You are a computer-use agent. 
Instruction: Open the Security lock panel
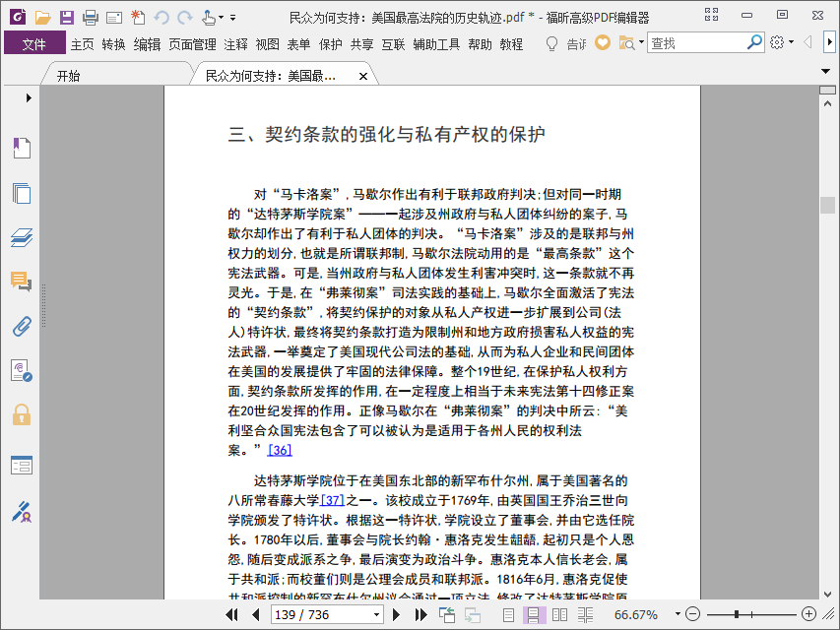22,415
